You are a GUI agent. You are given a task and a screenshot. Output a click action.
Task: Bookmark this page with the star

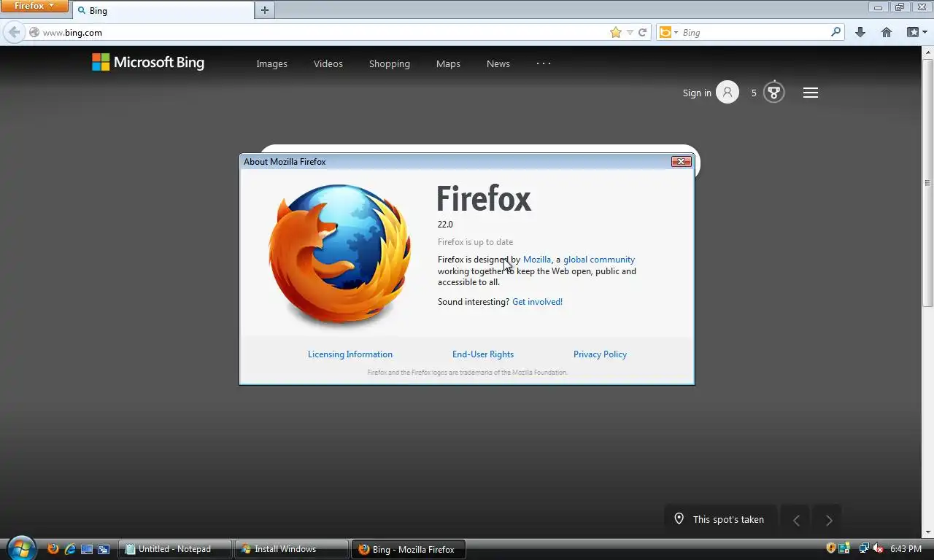pos(616,32)
